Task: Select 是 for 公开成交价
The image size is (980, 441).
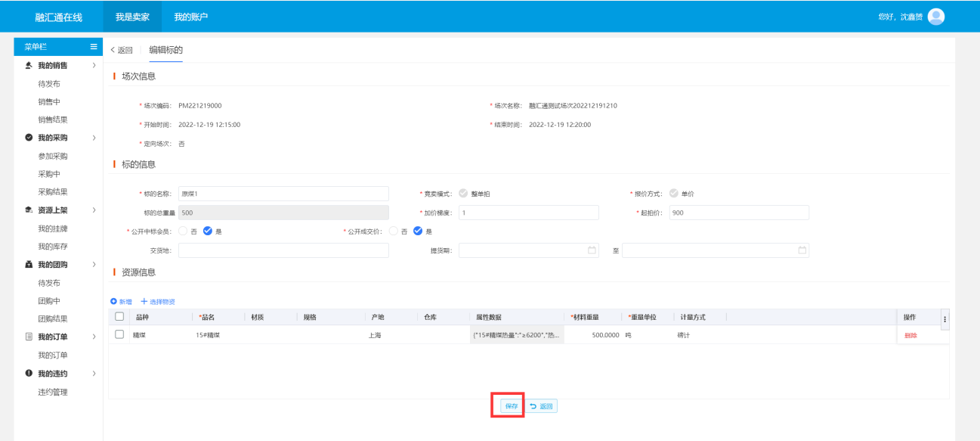Action: click(418, 231)
